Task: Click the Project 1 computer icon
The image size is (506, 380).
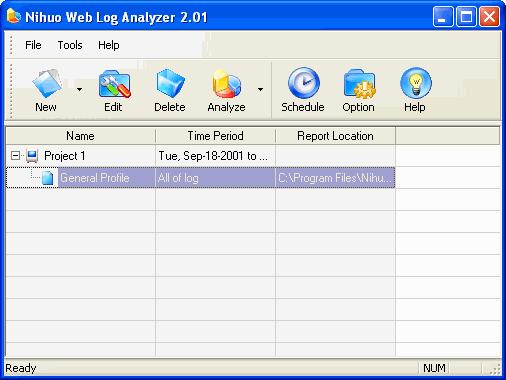Action: [x=32, y=156]
